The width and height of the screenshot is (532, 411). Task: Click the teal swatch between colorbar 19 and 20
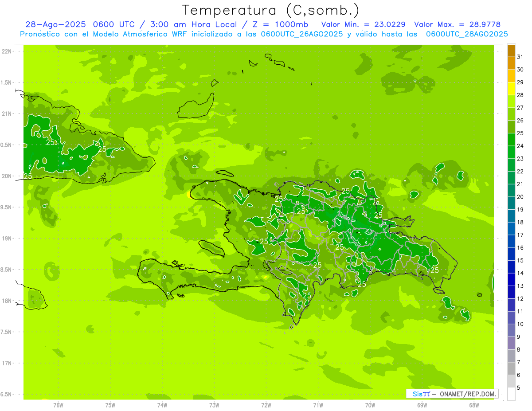click(511, 203)
